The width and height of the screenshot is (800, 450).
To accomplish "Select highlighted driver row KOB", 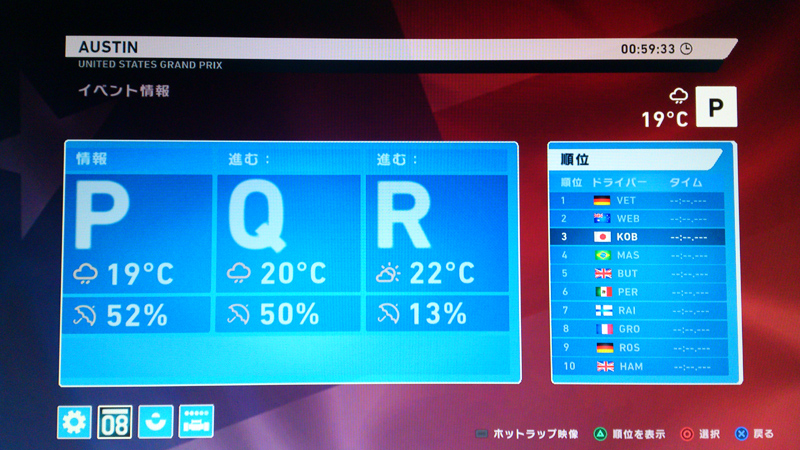I will click(638, 237).
